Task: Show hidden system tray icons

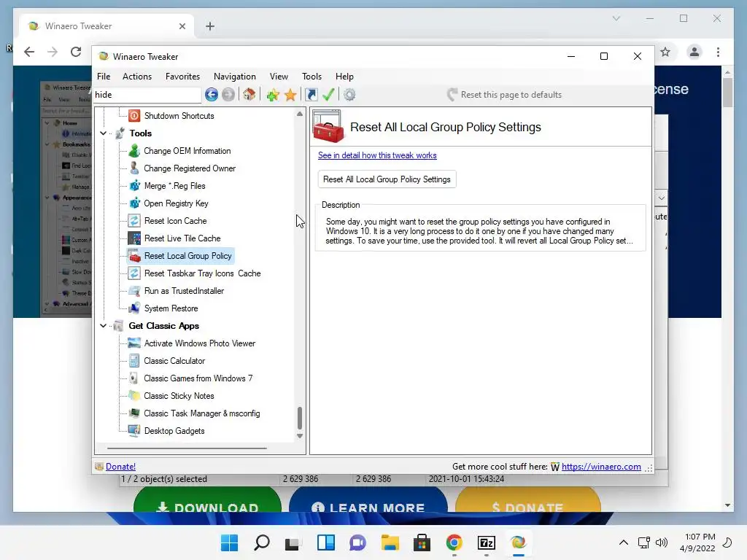Action: point(624,542)
